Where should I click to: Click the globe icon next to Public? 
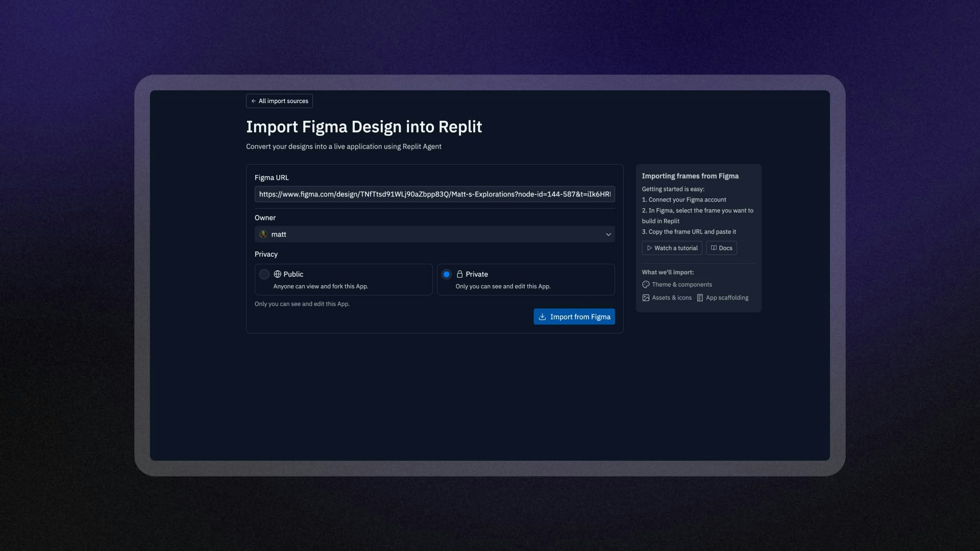pyautogui.click(x=277, y=274)
